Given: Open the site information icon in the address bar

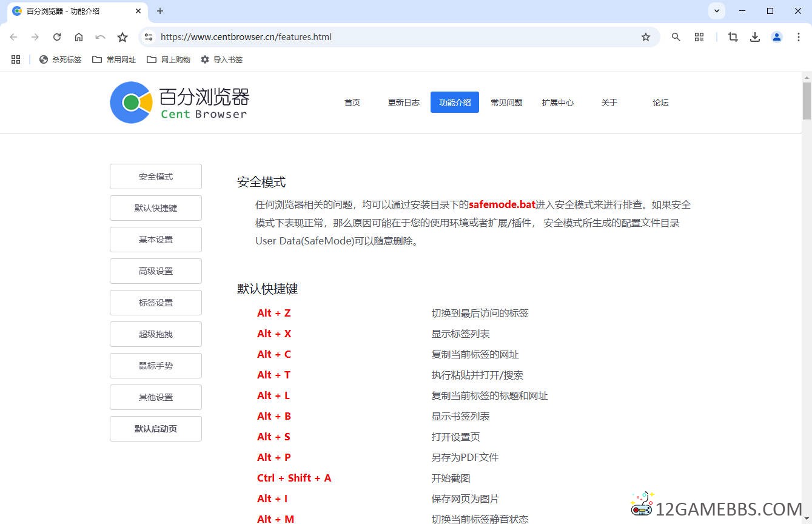Looking at the screenshot, I should [x=149, y=37].
